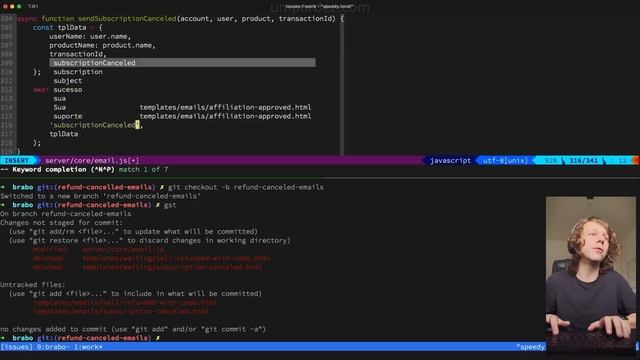Screen dimensions: 640x360
Task: Click the "speedy hostname in tmux bar
Action: point(531,347)
